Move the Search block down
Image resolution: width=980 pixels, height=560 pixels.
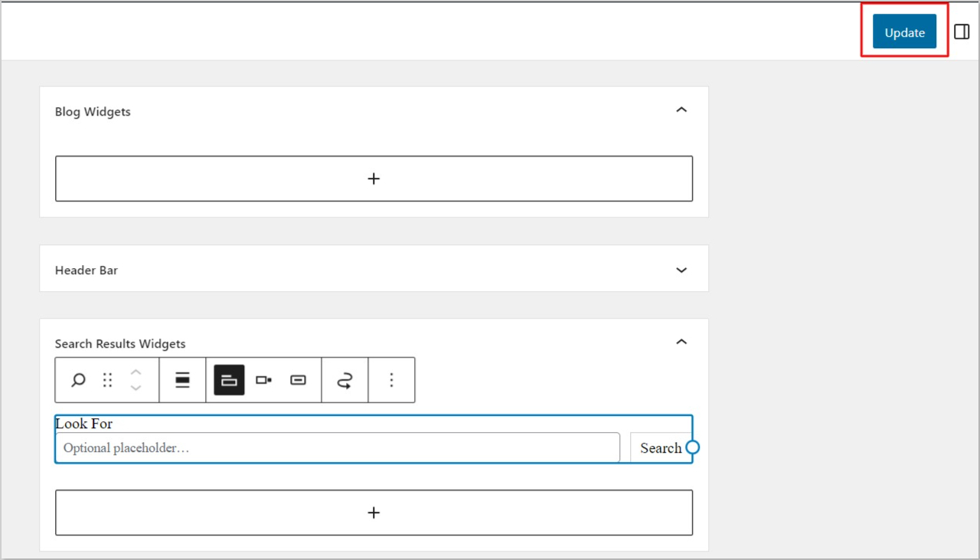coord(136,387)
